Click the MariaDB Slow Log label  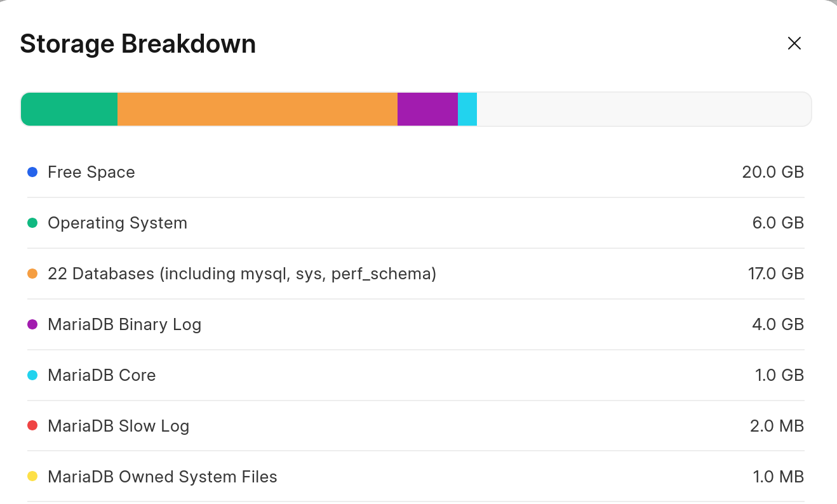click(x=119, y=426)
